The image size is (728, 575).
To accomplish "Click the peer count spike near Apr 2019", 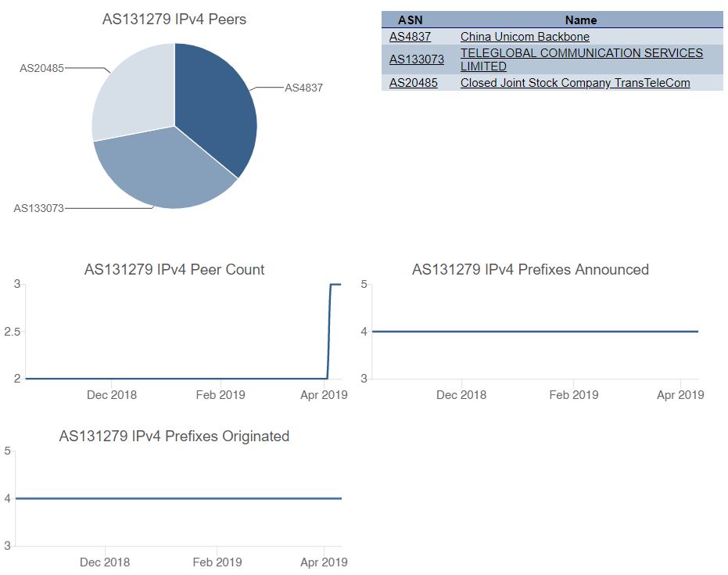I will tap(329, 329).
